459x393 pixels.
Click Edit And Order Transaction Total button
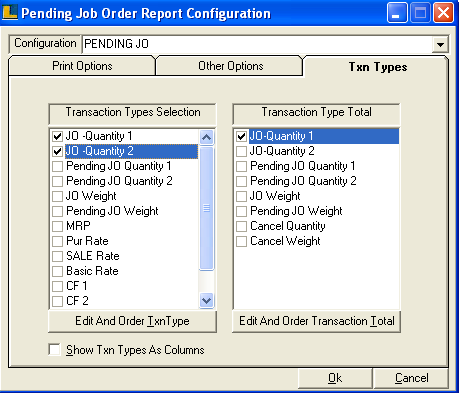click(316, 321)
